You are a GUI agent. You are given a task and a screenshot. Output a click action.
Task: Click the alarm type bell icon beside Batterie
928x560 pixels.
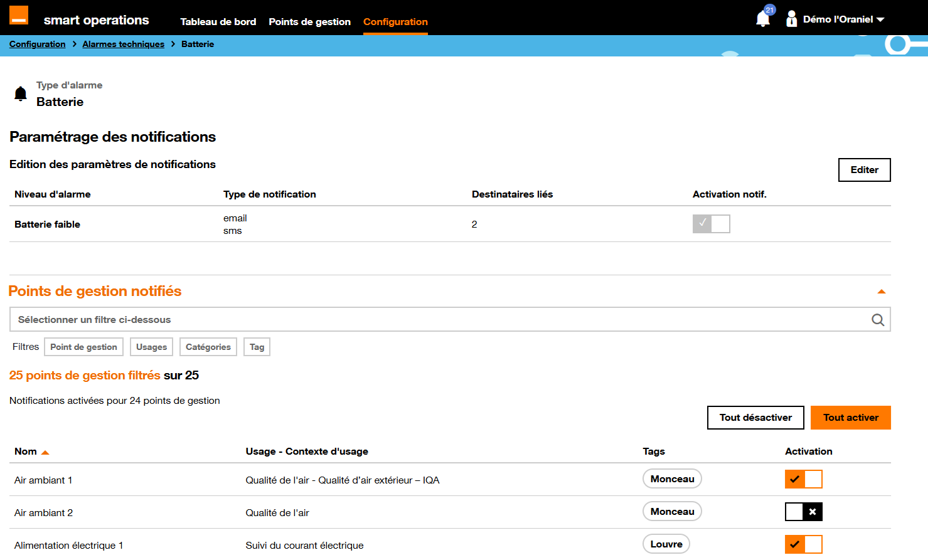point(21,94)
